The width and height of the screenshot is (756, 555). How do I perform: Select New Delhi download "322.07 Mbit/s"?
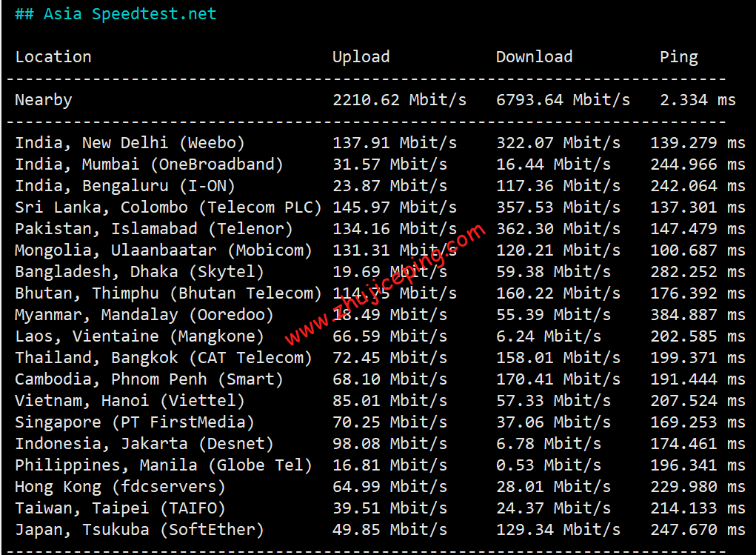pyautogui.click(x=558, y=143)
